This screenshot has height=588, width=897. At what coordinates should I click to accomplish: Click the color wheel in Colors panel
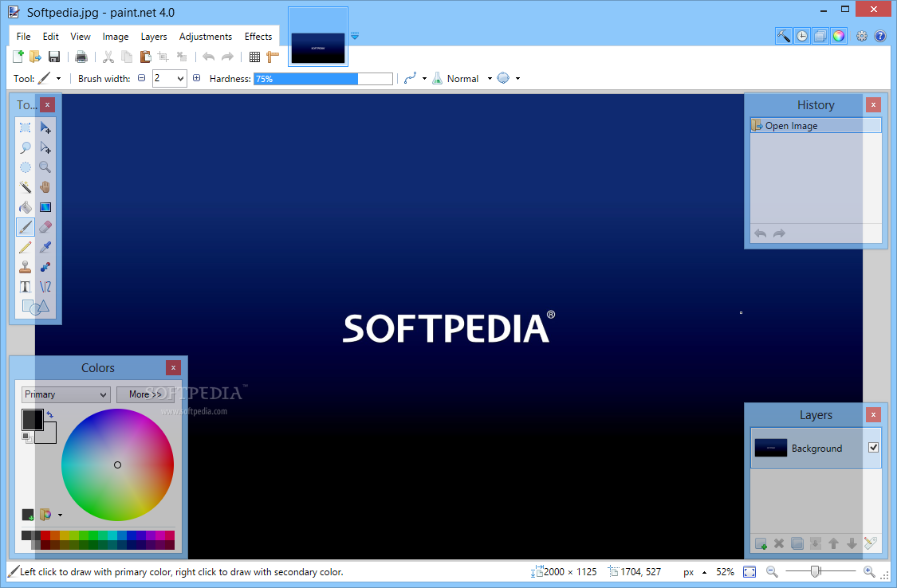coord(117,465)
